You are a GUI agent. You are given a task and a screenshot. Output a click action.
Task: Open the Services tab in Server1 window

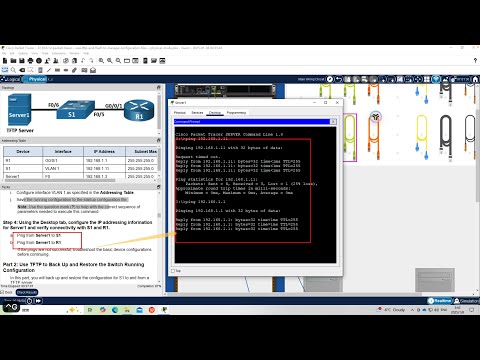(x=197, y=113)
